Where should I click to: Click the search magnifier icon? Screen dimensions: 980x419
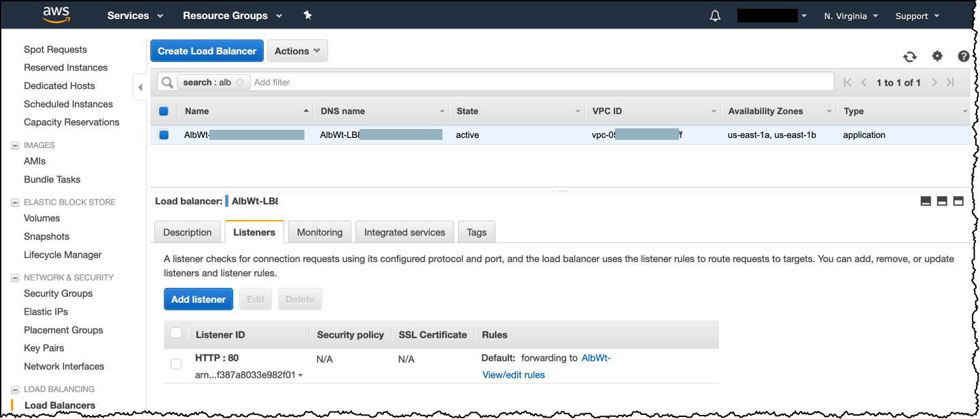pos(167,82)
